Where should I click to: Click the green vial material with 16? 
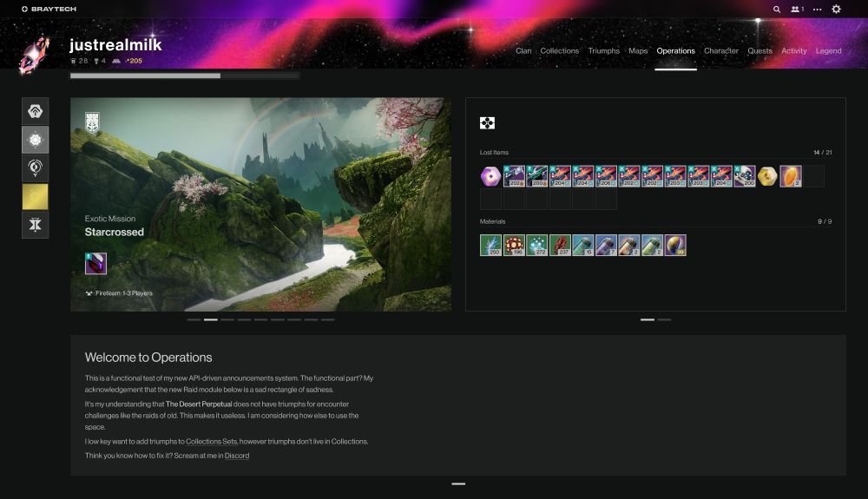[x=583, y=245]
